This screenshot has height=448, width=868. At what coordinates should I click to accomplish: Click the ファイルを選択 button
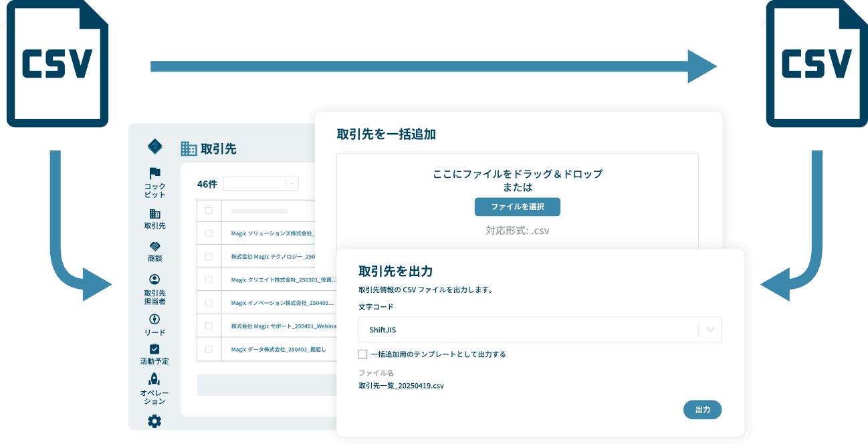(517, 207)
